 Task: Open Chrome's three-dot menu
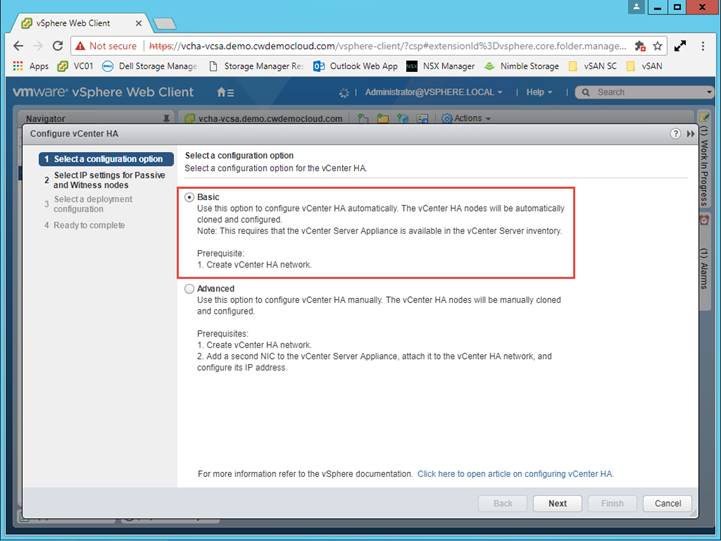point(702,46)
